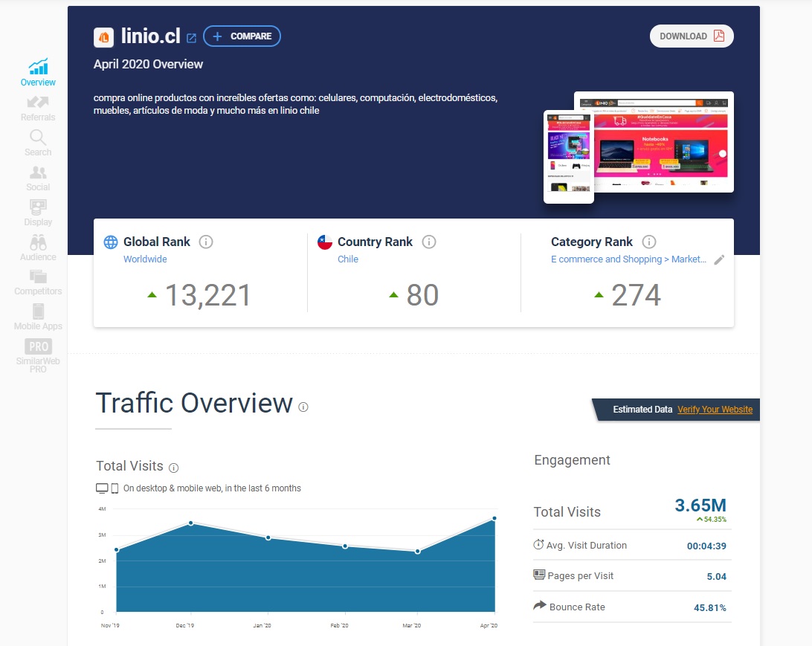Click the linio.cl orange favicon
This screenshot has width=812, height=646.
click(103, 37)
